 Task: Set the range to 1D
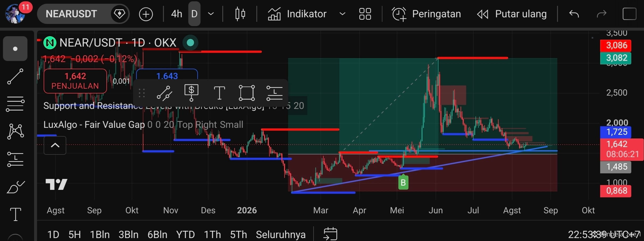point(53,235)
